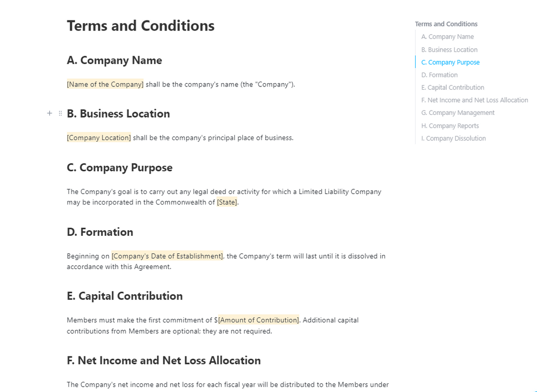This screenshot has height=392, width=537.
Task: Navigate to D. Formation outline item
Action: pyautogui.click(x=439, y=75)
